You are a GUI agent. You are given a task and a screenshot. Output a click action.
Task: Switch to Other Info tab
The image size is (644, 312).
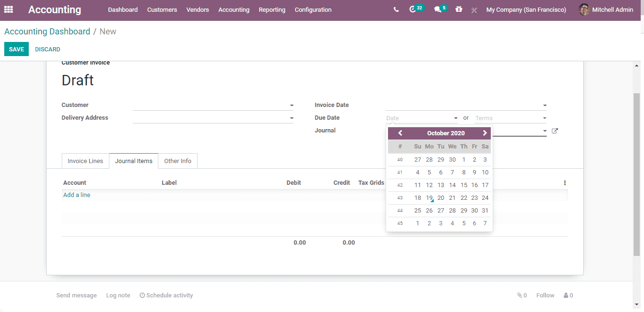coord(178,161)
